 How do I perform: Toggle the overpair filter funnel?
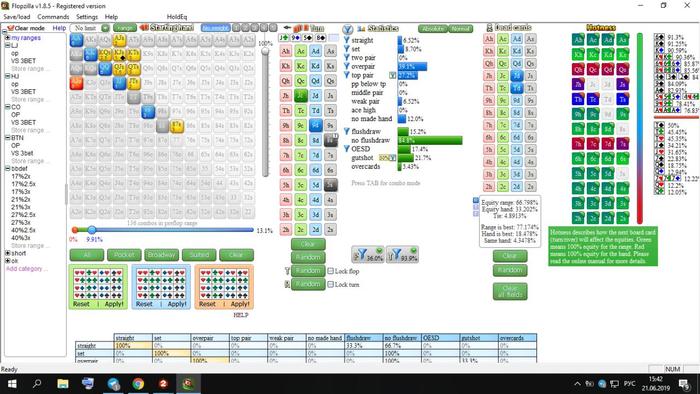[x=347, y=66]
